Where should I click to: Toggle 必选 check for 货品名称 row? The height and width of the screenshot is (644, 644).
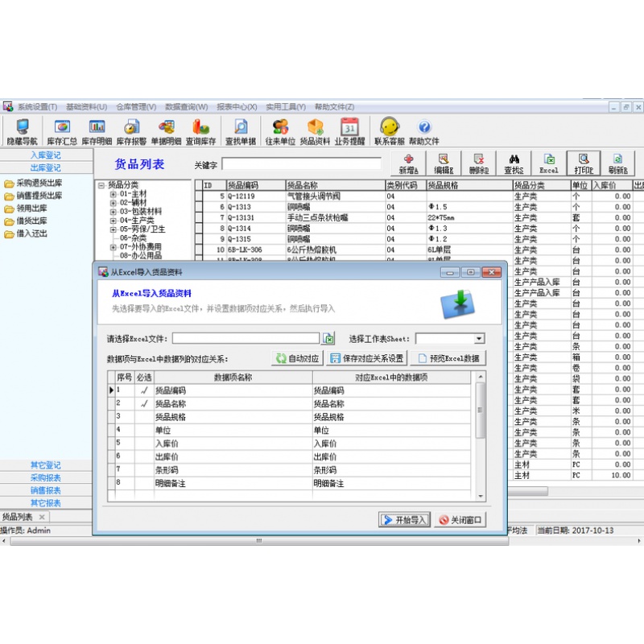pos(144,404)
